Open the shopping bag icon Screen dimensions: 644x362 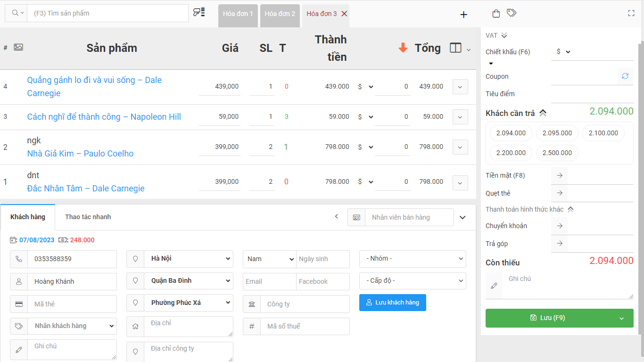coord(496,14)
